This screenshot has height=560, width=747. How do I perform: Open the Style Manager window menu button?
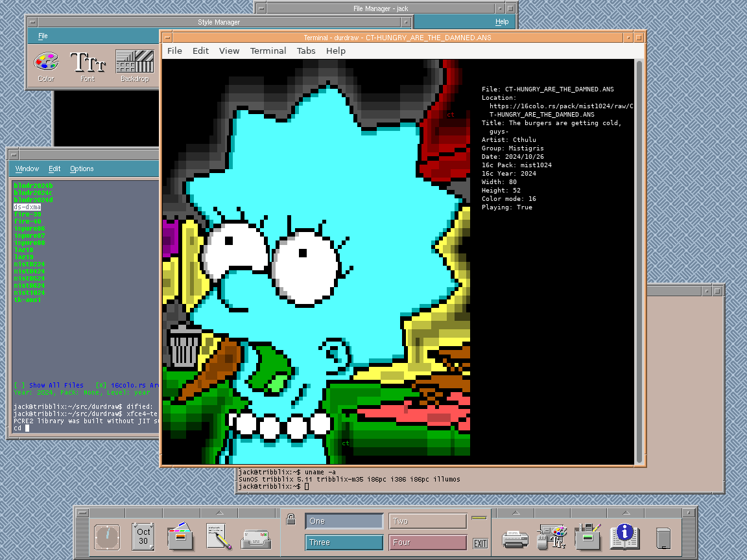(x=32, y=22)
